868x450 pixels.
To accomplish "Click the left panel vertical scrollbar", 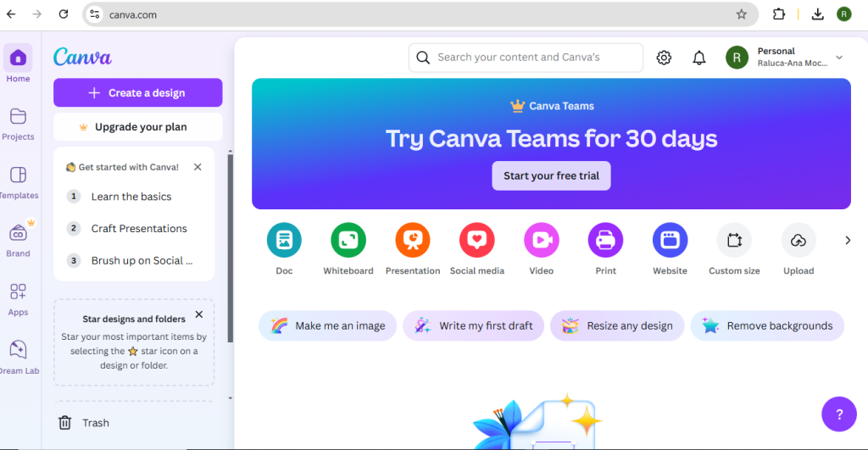I will point(231,248).
